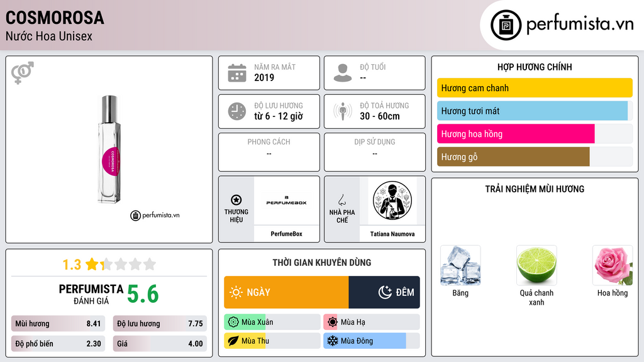Click the summer sun icon for Mùa Hạ
This screenshot has width=644, height=362.
point(333,322)
